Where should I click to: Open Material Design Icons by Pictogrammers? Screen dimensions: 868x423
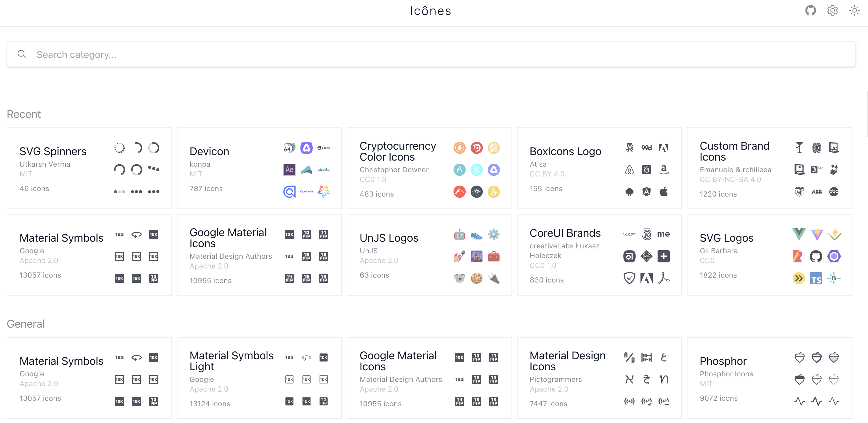567,361
